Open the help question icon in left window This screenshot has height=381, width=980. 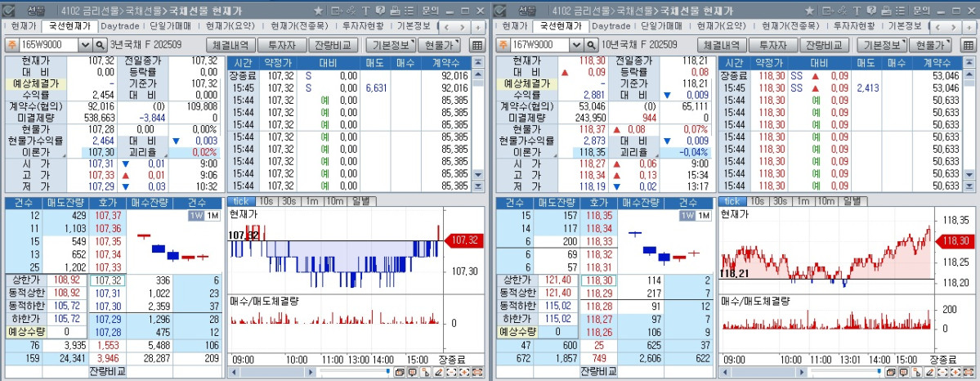click(380, 11)
